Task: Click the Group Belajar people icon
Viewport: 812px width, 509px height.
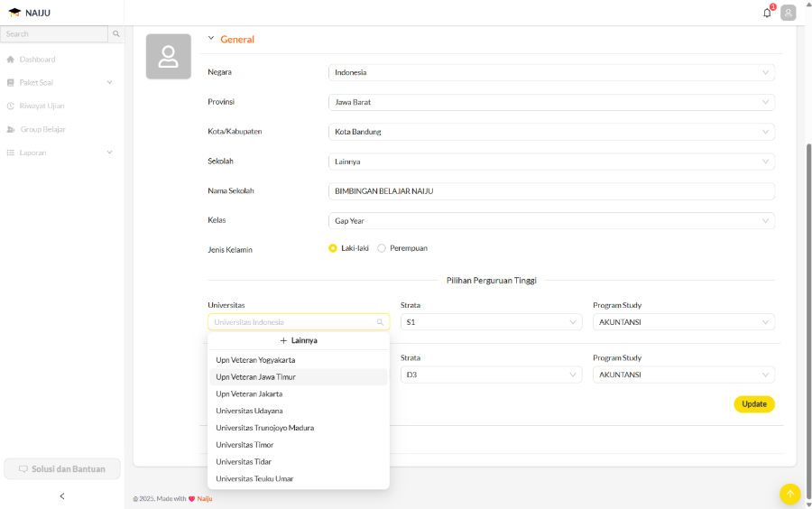Action: [10, 129]
